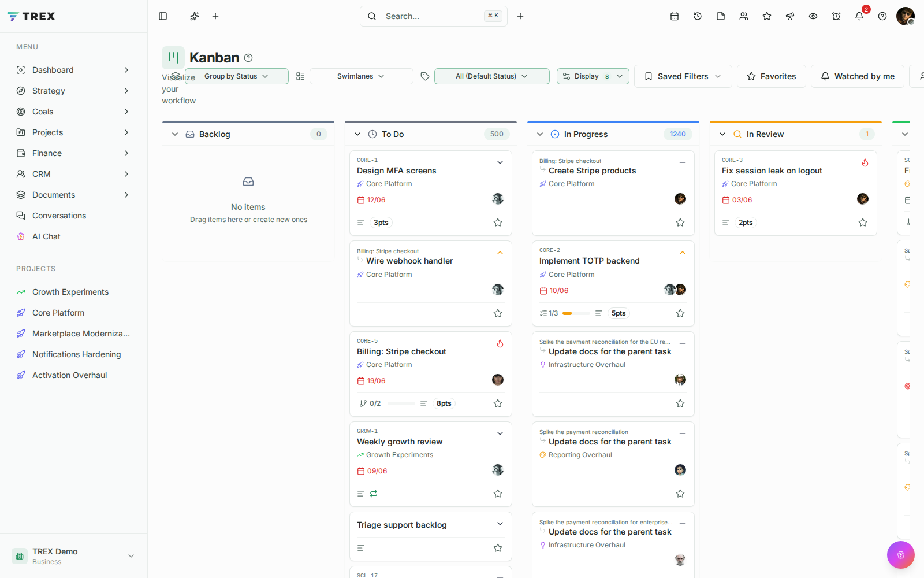Open the AI sparkle assistant icon
924x578 pixels.
click(x=195, y=16)
